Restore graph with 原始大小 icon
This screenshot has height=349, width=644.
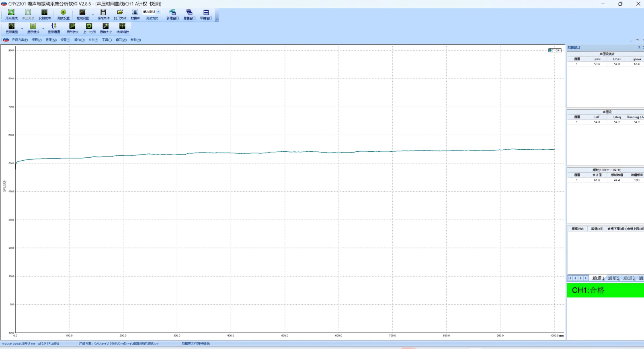[x=106, y=27]
